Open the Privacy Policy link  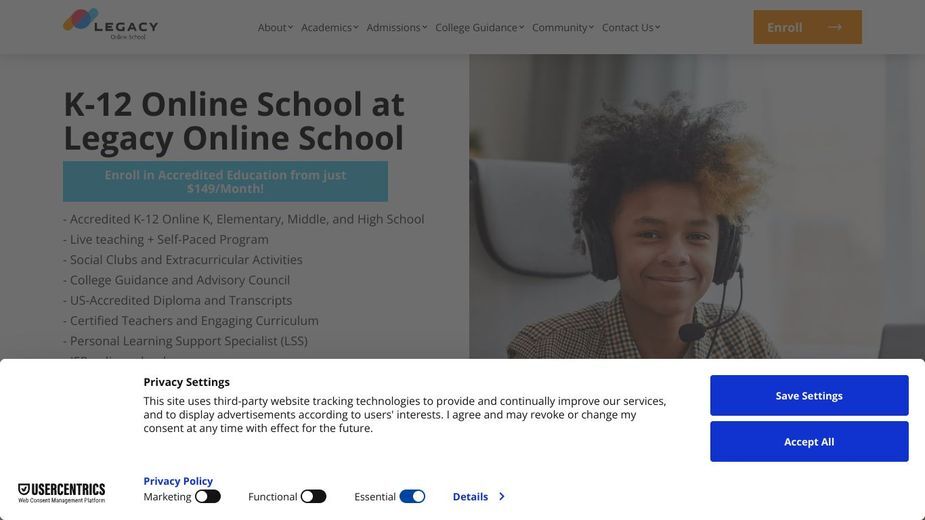pyautogui.click(x=178, y=480)
